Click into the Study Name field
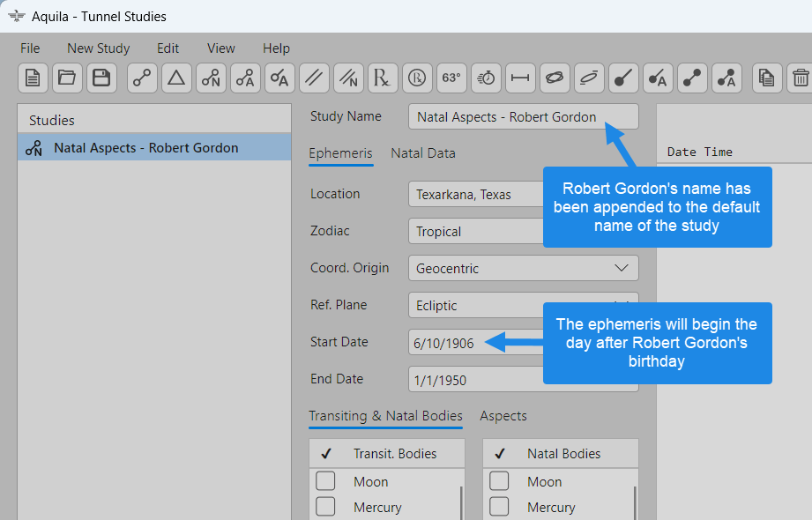812x520 pixels. (523, 116)
